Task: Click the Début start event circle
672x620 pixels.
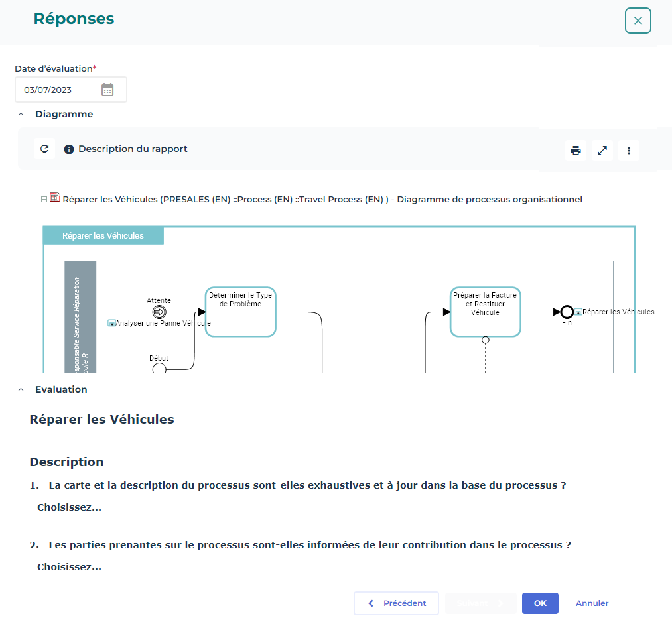Action: 159,369
